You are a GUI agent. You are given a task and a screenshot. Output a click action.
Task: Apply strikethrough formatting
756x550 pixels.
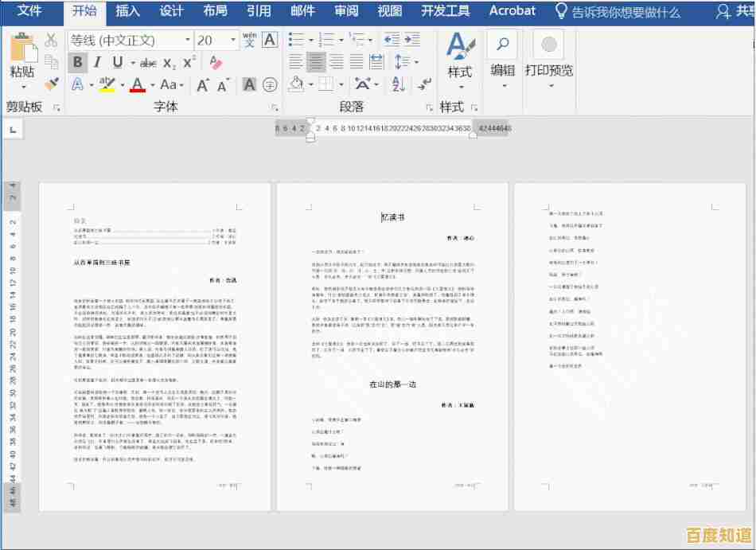[x=148, y=63]
